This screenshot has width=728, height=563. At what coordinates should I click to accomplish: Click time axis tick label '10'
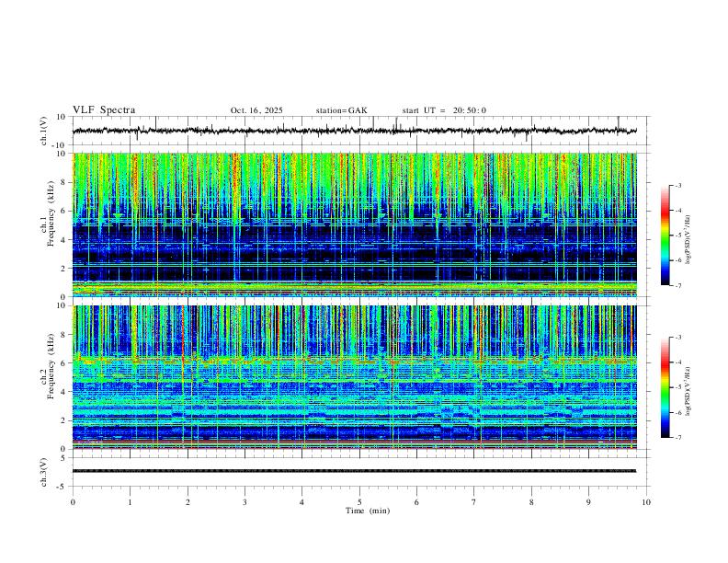[x=646, y=502]
